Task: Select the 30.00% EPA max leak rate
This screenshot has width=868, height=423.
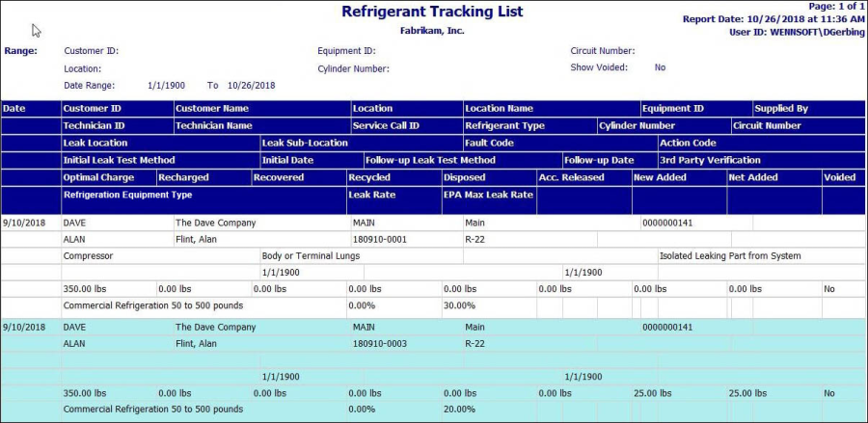Action: [x=460, y=305]
